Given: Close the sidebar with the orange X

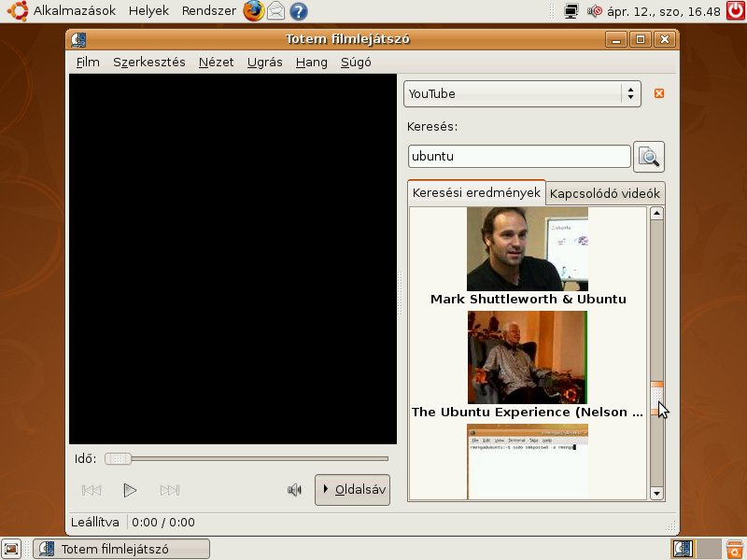Looking at the screenshot, I should pos(659,93).
